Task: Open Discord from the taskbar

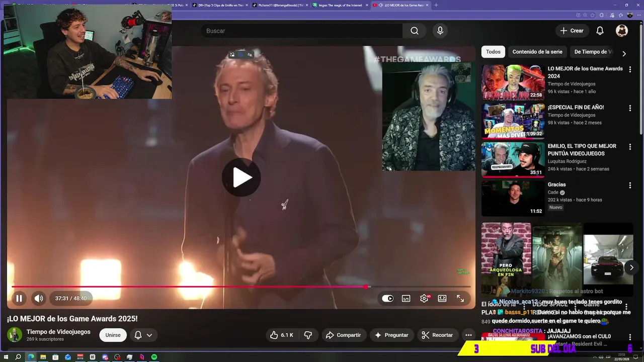Action: 105,357
